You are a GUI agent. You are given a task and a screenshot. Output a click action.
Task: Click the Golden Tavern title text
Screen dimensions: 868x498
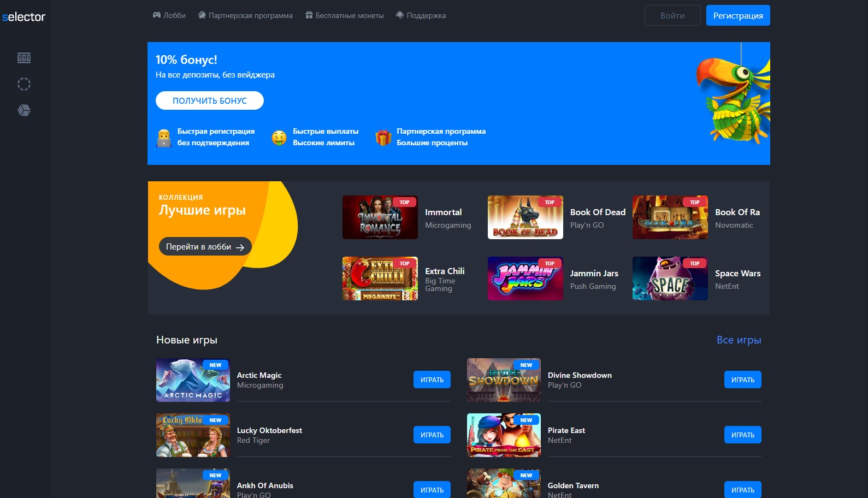click(574, 485)
